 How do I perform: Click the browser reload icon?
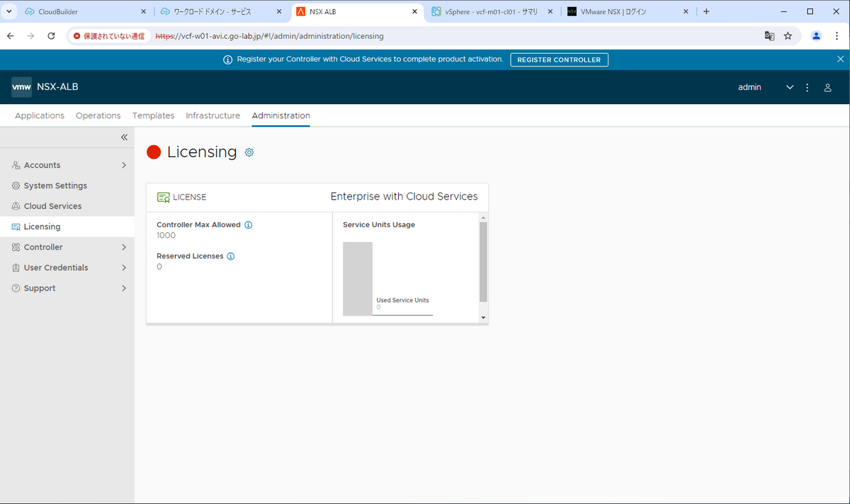point(50,35)
